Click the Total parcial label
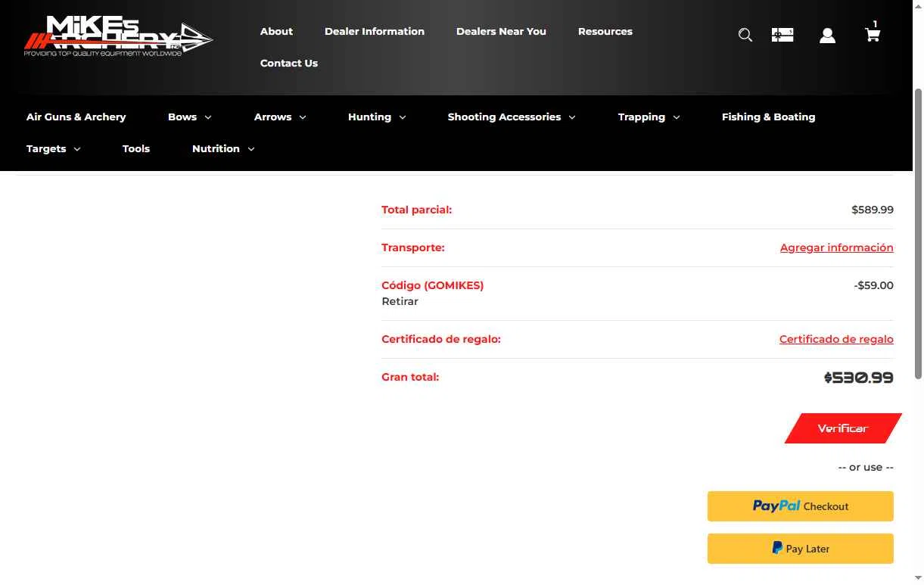924x585 pixels. (416, 210)
